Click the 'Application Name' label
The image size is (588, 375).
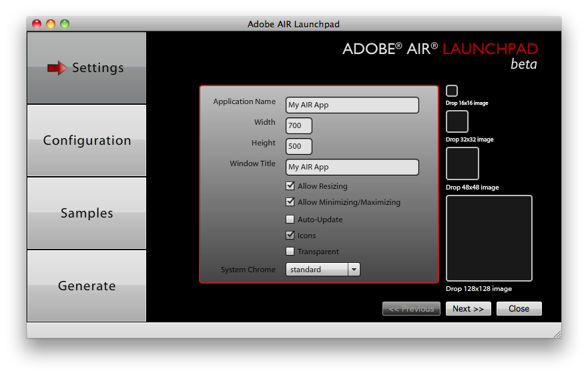(244, 101)
